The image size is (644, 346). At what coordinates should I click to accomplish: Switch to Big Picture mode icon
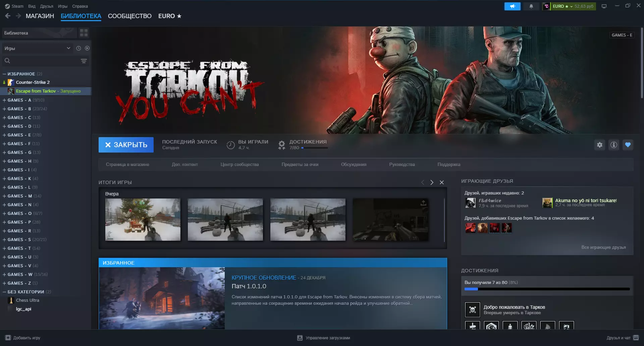[x=604, y=6]
